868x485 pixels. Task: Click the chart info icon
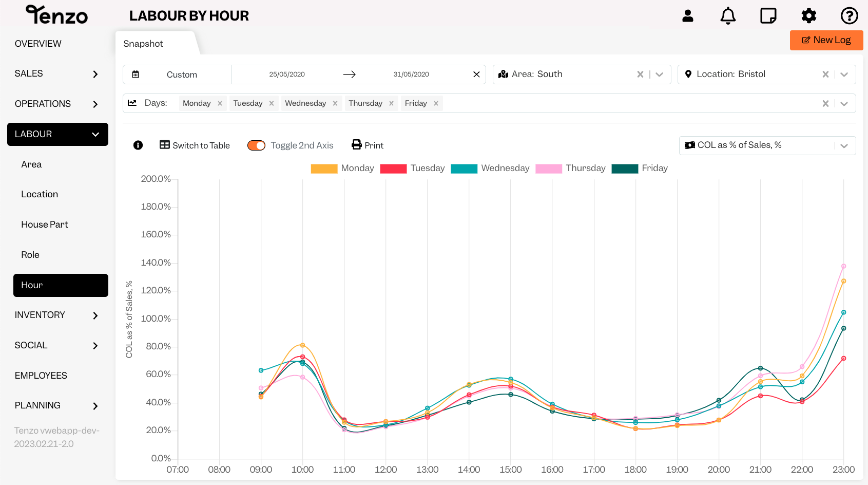click(138, 145)
